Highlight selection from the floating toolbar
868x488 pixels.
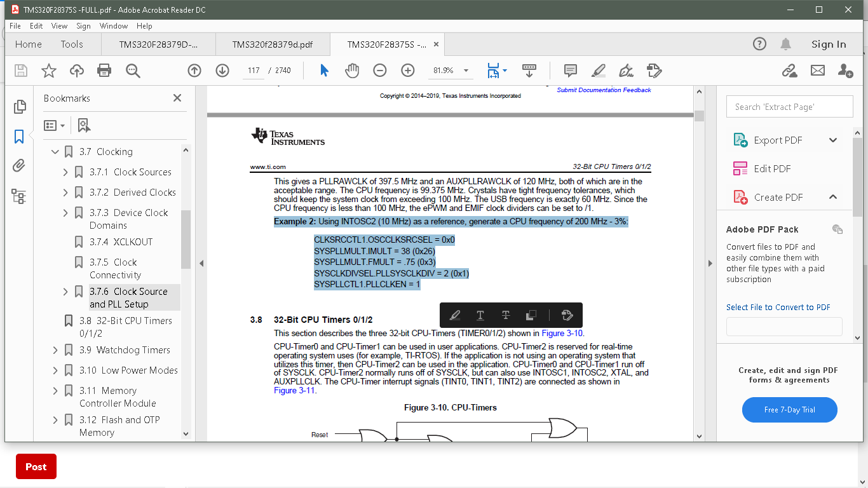click(455, 315)
